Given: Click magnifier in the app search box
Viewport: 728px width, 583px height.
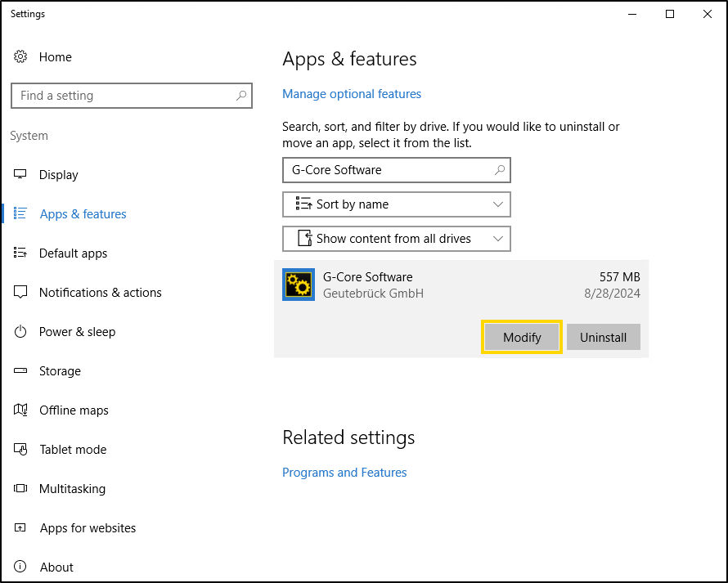Looking at the screenshot, I should (500, 170).
